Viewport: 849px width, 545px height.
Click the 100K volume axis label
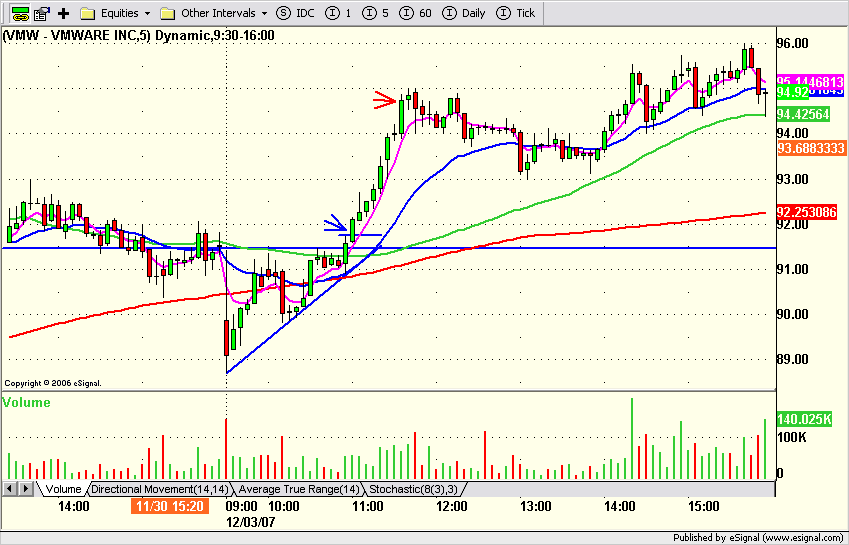pyautogui.click(x=791, y=437)
